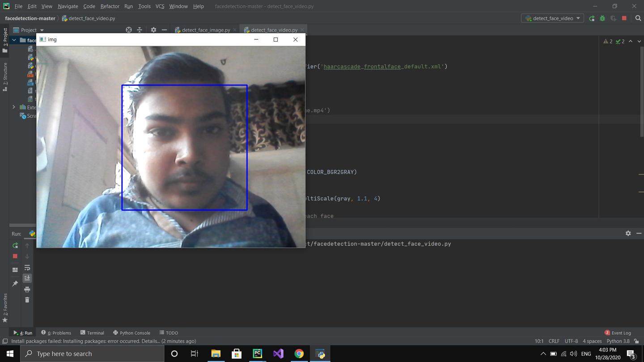Open Run panel settings gear
The height and width of the screenshot is (362, 644).
click(628, 233)
